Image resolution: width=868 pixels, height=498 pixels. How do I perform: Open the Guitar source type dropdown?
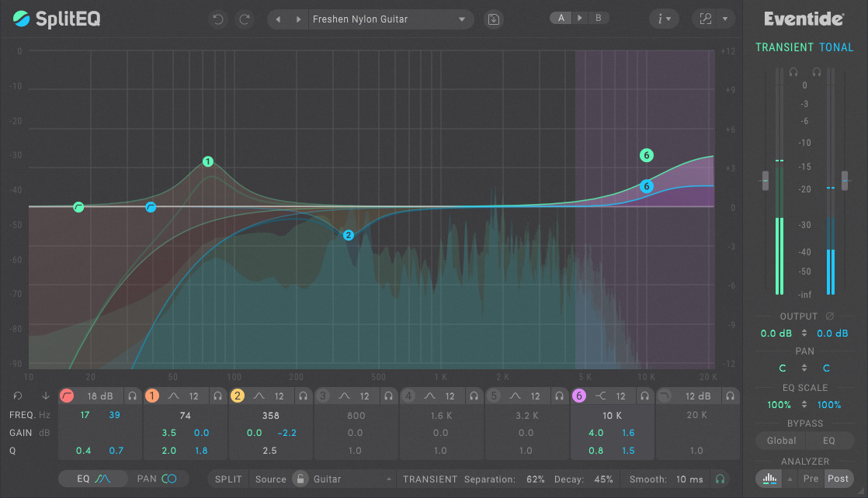(x=354, y=479)
